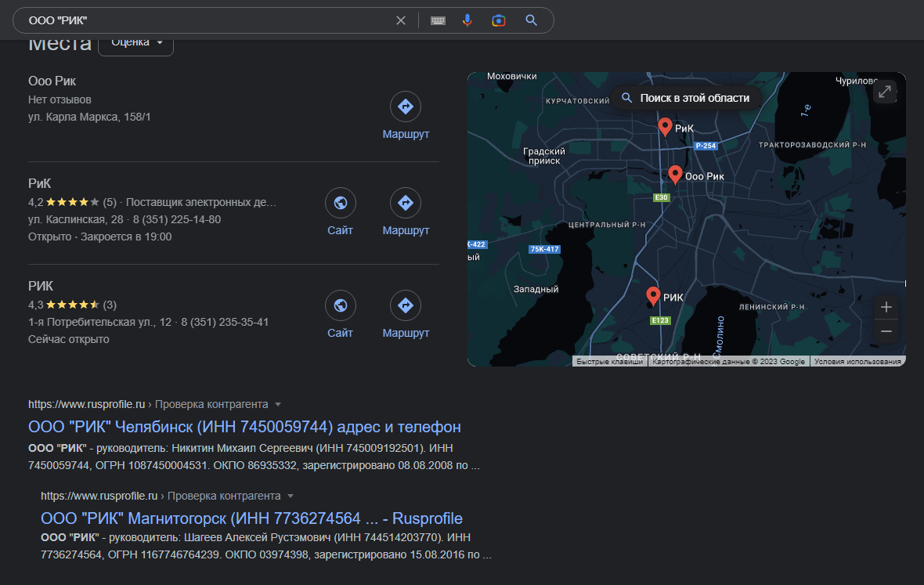Click the magnifying glass search icon
924x585 pixels.
point(532,20)
